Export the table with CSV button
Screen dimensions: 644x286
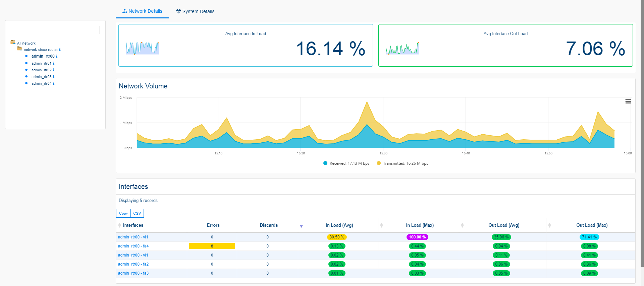pos(137,213)
